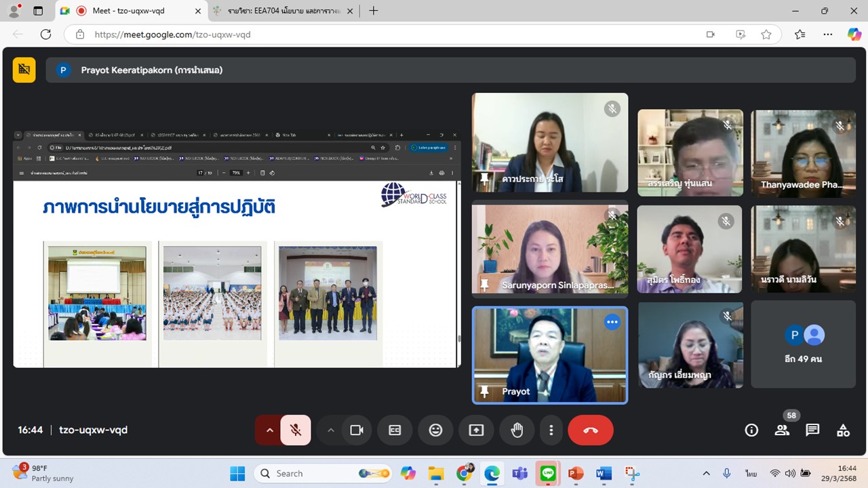Click the Windows Start button

[237, 473]
